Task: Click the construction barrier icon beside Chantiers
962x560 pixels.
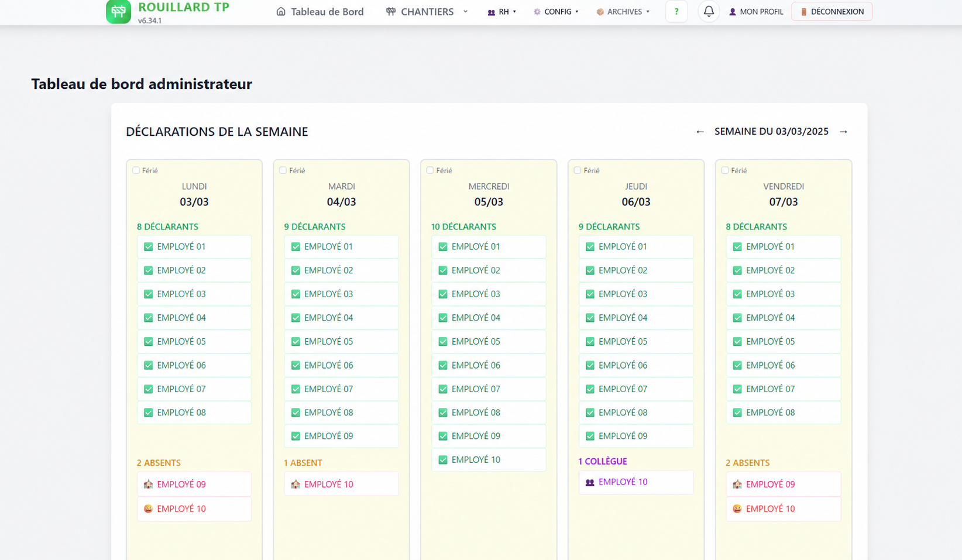Action: [391, 12]
